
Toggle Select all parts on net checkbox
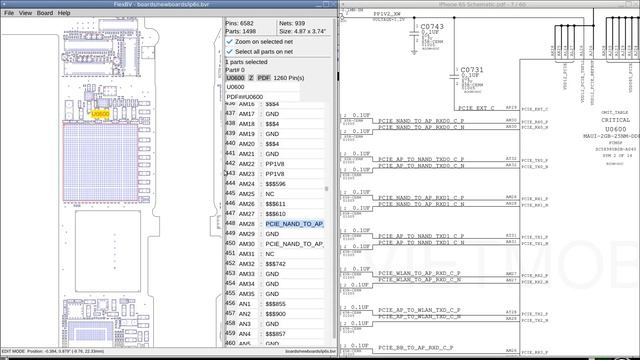[229, 52]
